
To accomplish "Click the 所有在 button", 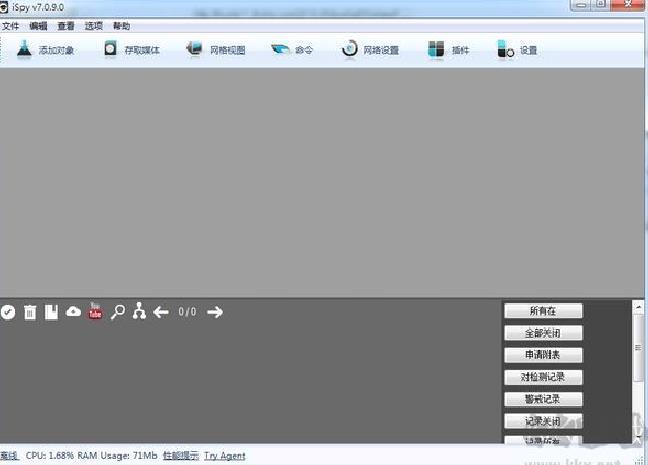I will (x=543, y=311).
